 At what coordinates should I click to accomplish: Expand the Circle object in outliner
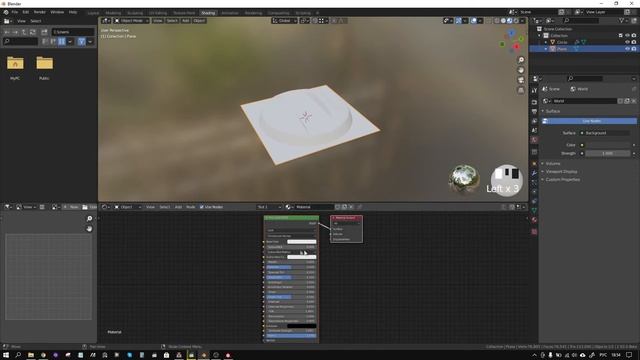coord(546,42)
